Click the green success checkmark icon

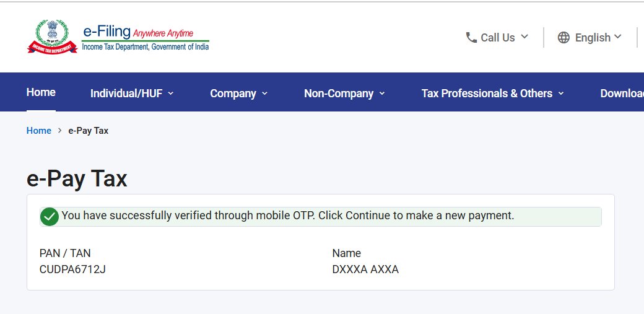pos(50,217)
